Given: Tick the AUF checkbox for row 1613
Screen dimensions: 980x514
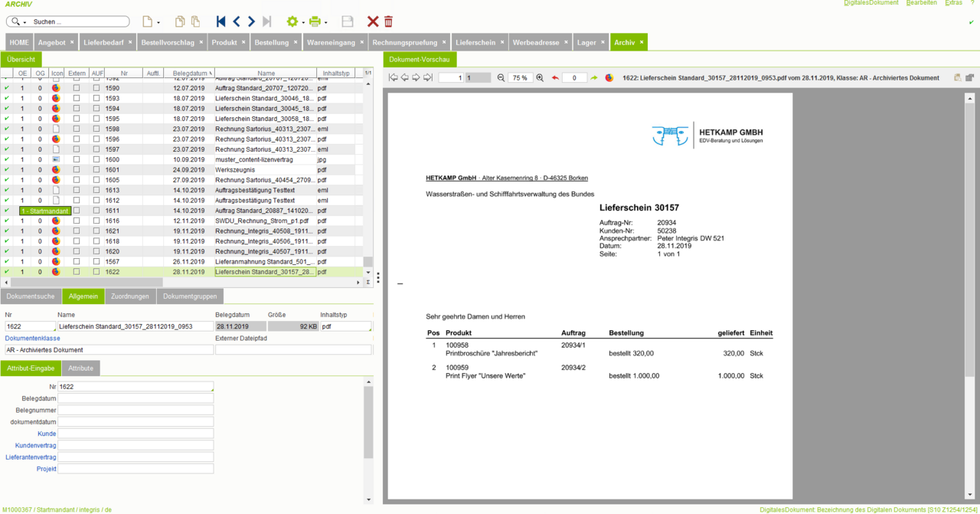Looking at the screenshot, I should click(96, 190).
